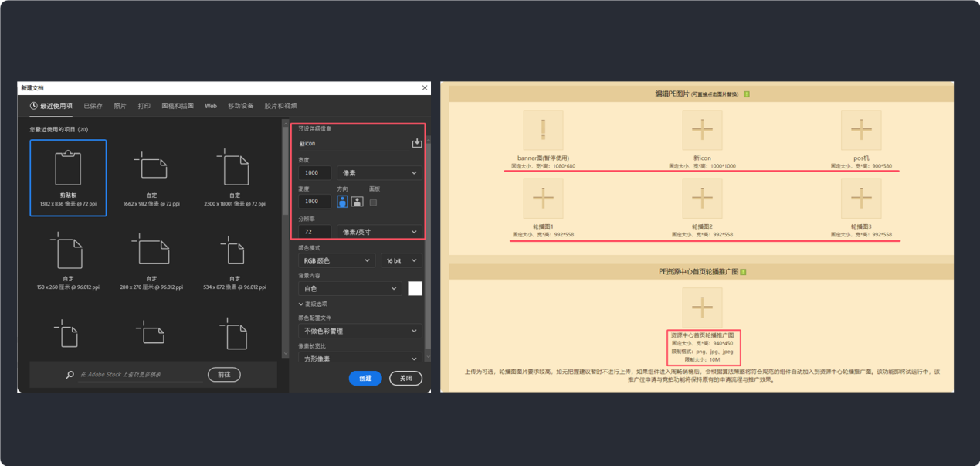Click the white background color swatch
The height and width of the screenshot is (466, 980).
(x=415, y=288)
